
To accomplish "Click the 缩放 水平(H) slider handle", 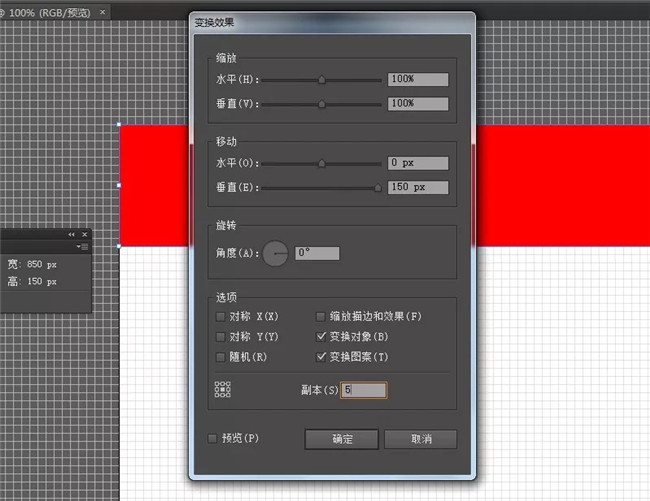I will [x=322, y=79].
